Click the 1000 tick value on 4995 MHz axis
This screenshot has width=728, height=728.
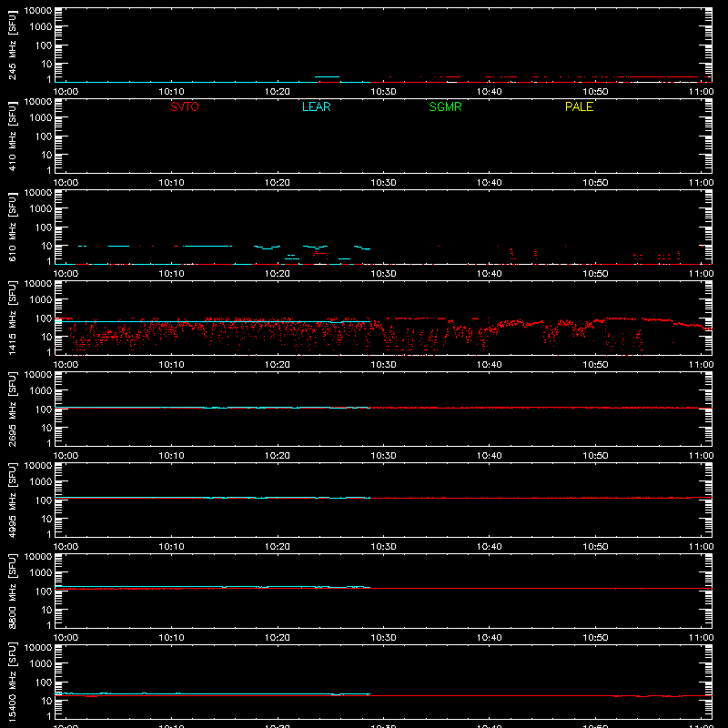coord(41,482)
